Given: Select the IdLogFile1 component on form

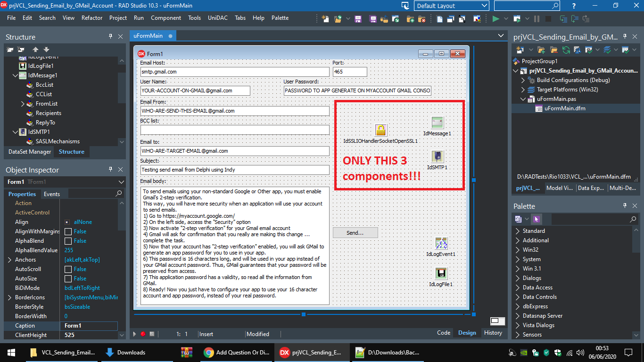Looking at the screenshot, I should pyautogui.click(x=441, y=273).
